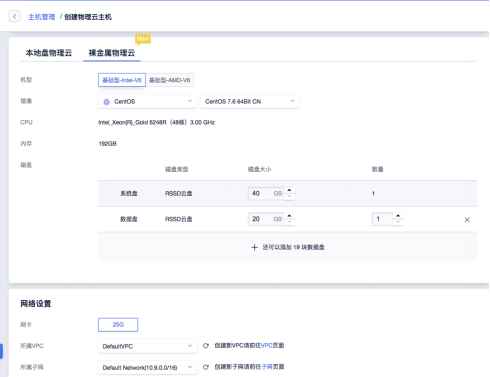Select the 25G network card option

[x=118, y=325]
